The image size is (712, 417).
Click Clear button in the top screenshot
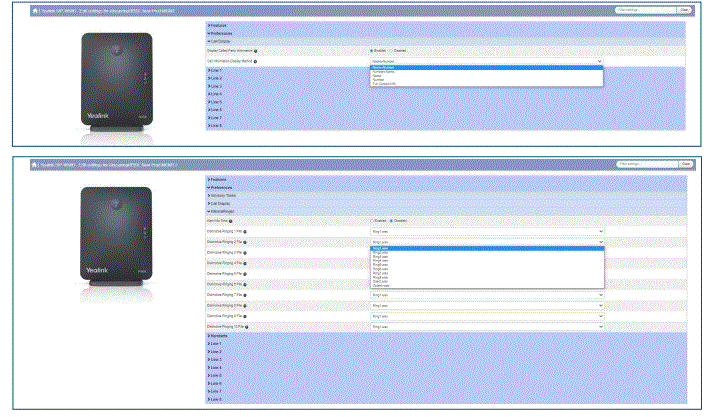pos(684,10)
